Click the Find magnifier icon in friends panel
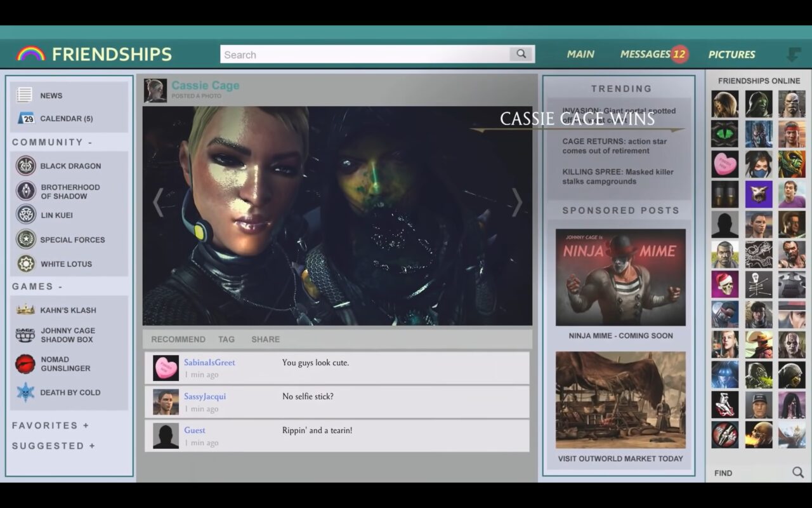Image resolution: width=812 pixels, height=508 pixels. click(x=797, y=472)
